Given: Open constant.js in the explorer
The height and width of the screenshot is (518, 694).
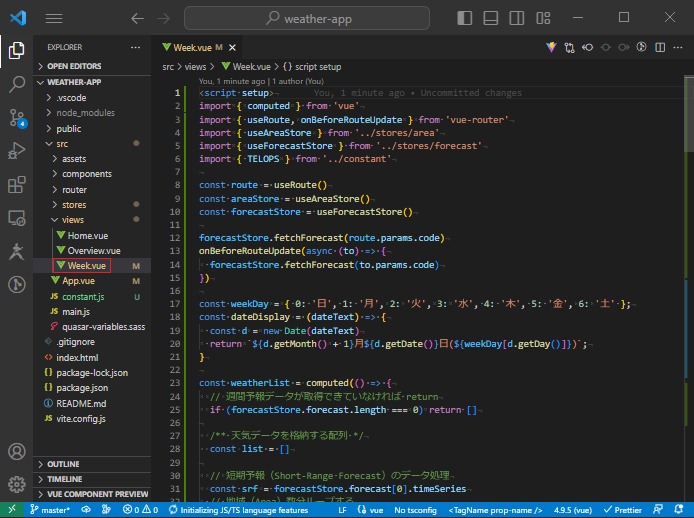Looking at the screenshot, I should coord(92,297).
